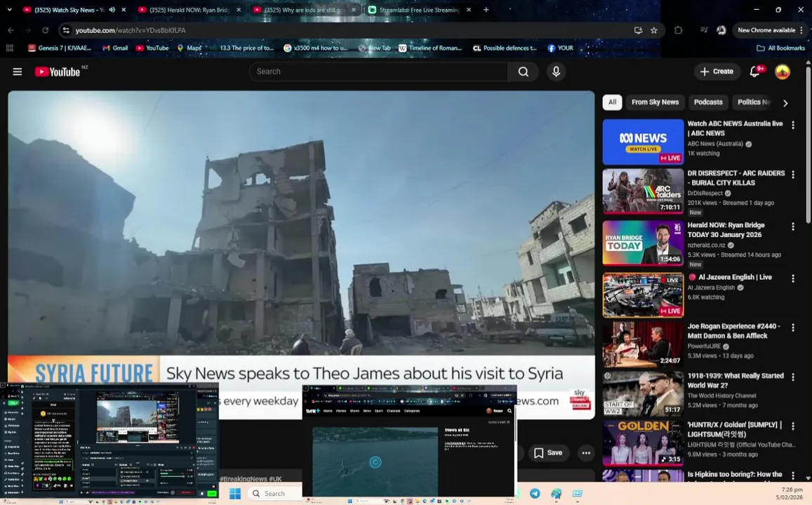The width and height of the screenshot is (812, 505).
Task: Open the Possible defences bookmark
Action: click(x=505, y=48)
